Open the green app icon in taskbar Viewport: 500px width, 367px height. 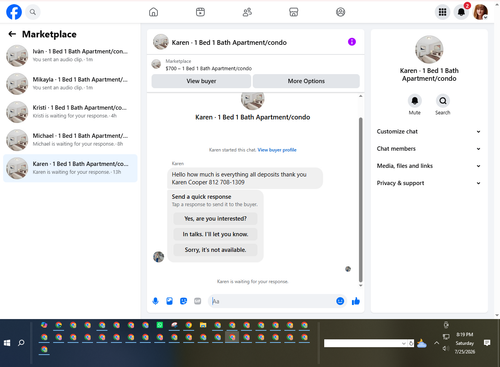pos(160,325)
